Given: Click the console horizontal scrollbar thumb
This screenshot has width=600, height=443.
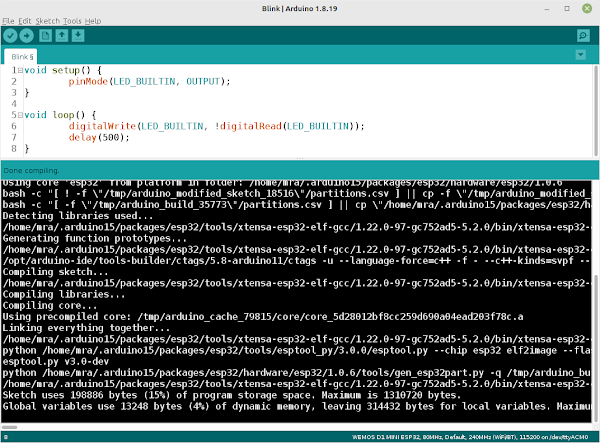Looking at the screenshot, I should pos(9,427).
